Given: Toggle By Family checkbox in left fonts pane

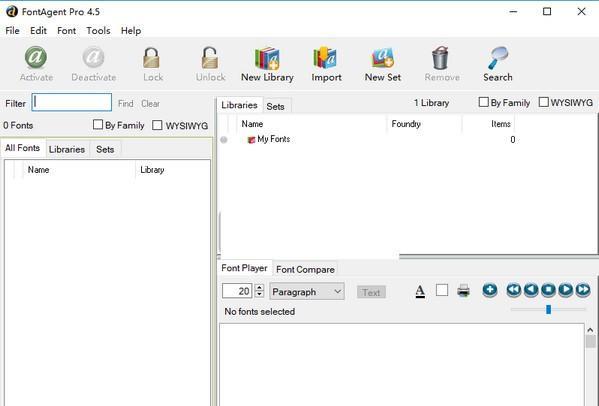Looking at the screenshot, I should [98, 125].
